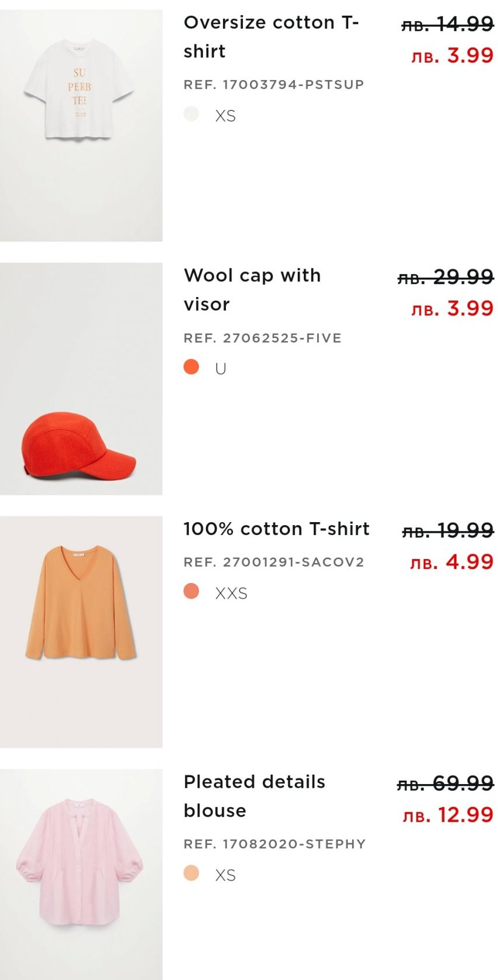Click the лв. 12.99 sale price
The height and width of the screenshot is (980, 498).
click(x=448, y=815)
